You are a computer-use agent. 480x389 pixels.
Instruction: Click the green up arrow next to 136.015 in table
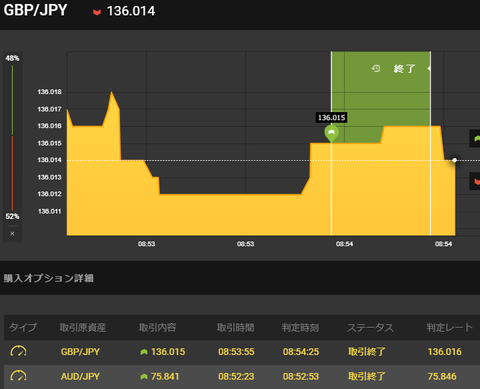coord(144,352)
